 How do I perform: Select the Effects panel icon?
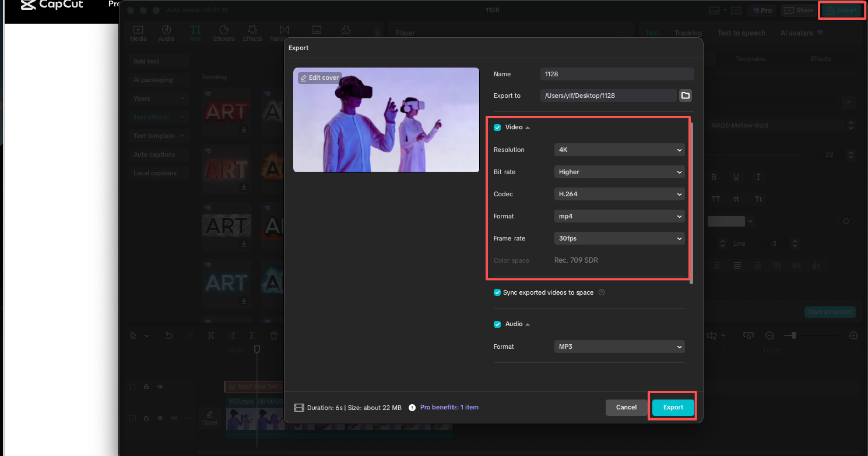(252, 32)
